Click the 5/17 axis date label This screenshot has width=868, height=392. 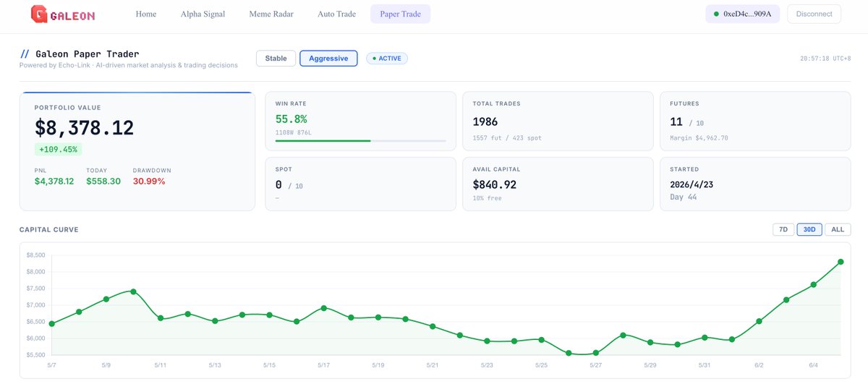pos(323,365)
